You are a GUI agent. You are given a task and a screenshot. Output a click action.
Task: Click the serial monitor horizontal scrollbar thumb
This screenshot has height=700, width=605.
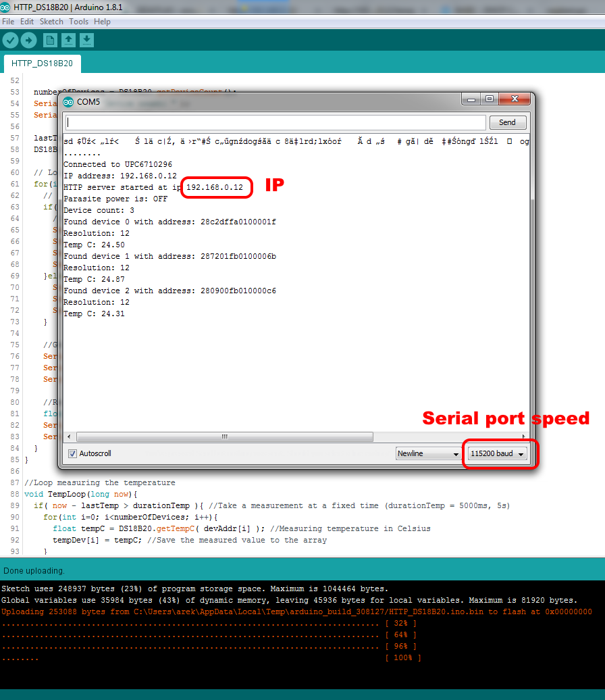coord(225,436)
